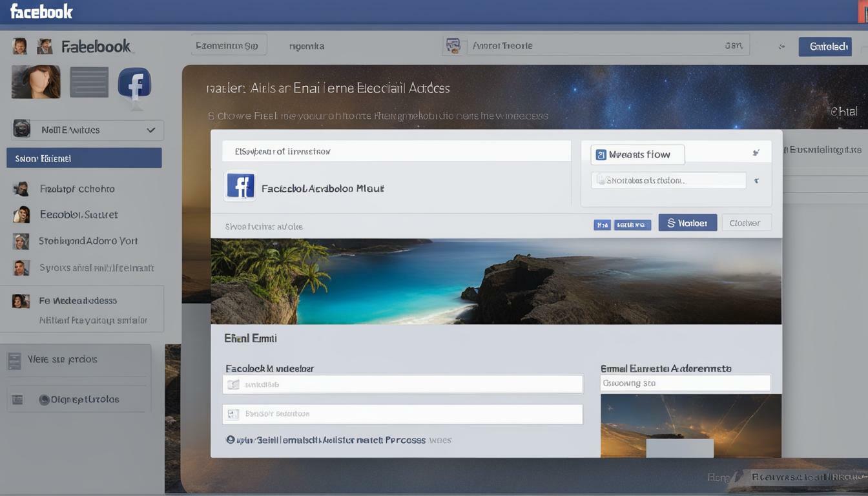The width and height of the screenshot is (868, 496).
Task: Focus the Snortoes ats input field
Action: click(x=668, y=180)
